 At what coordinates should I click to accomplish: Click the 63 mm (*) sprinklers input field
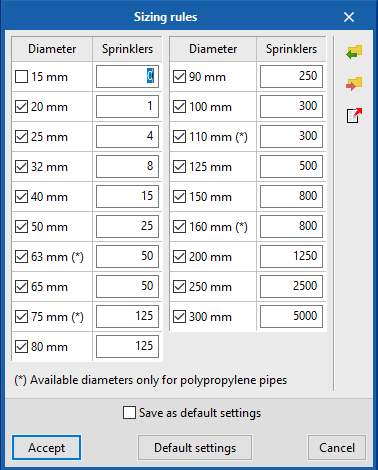pyautogui.click(x=127, y=256)
